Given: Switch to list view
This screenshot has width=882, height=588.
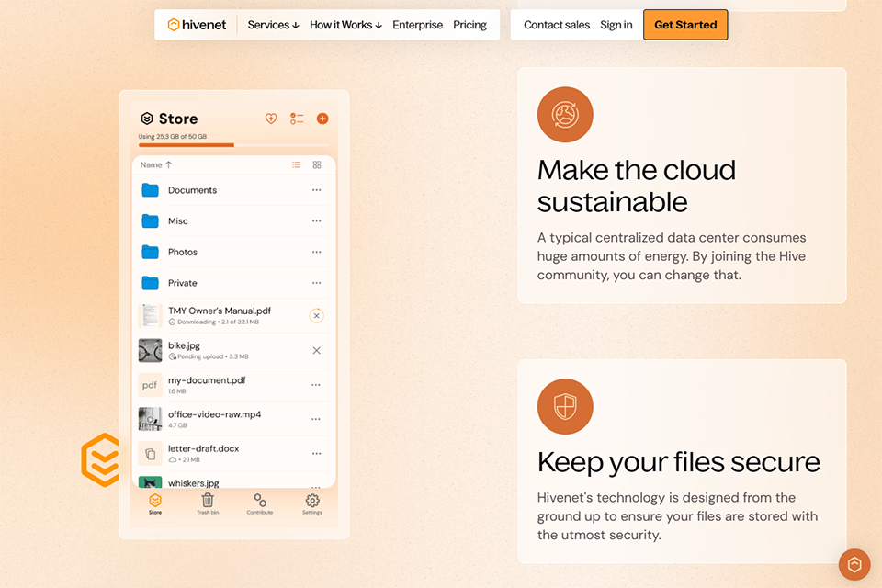Looking at the screenshot, I should (297, 164).
